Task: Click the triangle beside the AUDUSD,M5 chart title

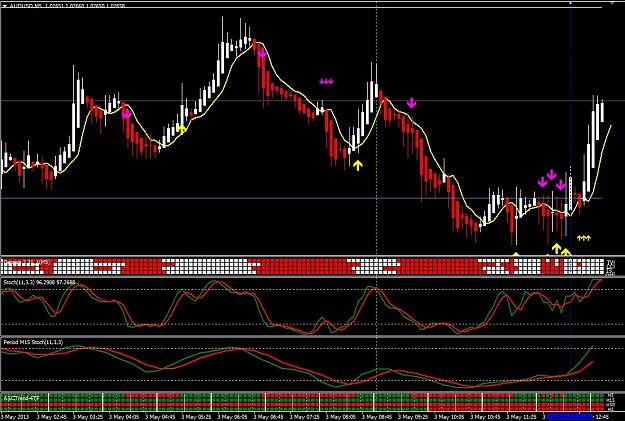Action: click(4, 6)
